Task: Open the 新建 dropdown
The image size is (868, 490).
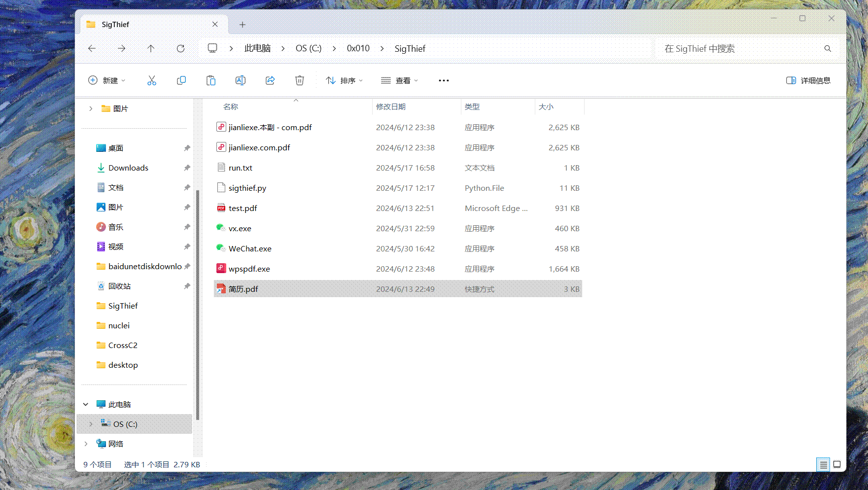Action: 107,80
